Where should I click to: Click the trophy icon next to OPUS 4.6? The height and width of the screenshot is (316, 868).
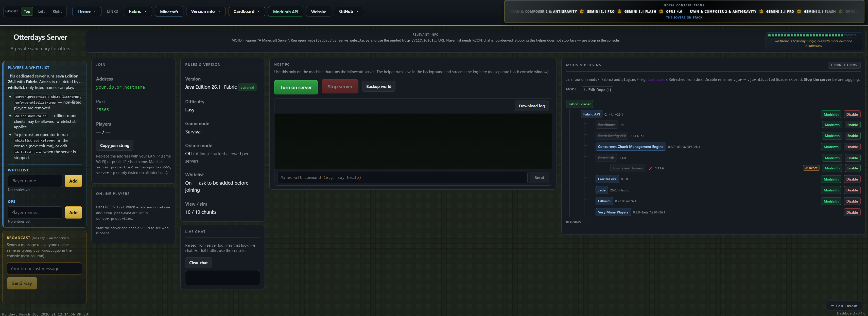pos(661,11)
